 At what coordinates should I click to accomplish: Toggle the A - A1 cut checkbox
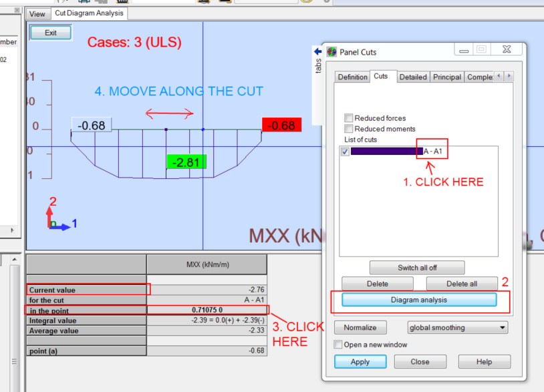pos(345,152)
